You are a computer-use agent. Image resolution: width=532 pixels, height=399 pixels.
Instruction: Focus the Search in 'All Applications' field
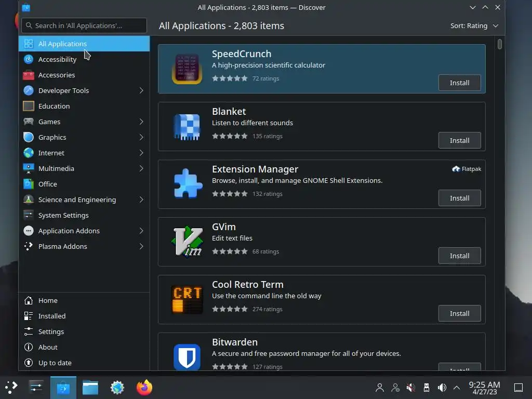[x=84, y=25]
